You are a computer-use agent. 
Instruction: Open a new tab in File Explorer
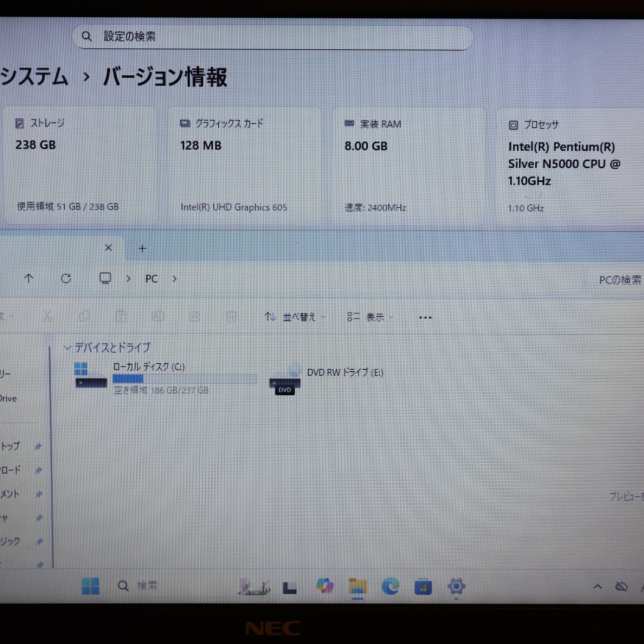click(142, 248)
